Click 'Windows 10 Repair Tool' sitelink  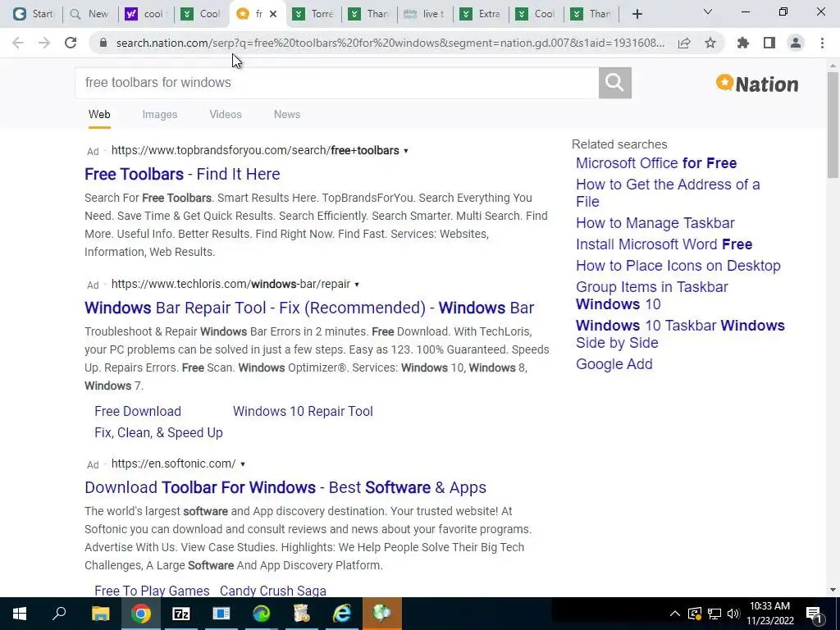pos(303,412)
